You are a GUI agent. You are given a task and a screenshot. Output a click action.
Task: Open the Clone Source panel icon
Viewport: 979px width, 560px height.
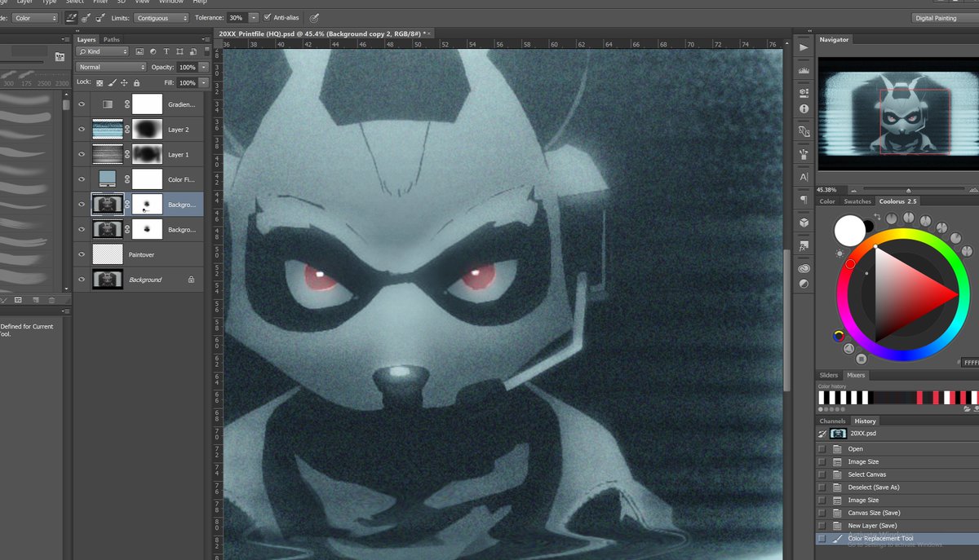coord(804,130)
